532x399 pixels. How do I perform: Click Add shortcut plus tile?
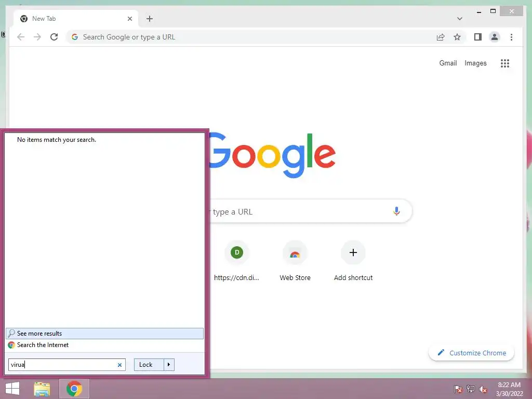[353, 261]
